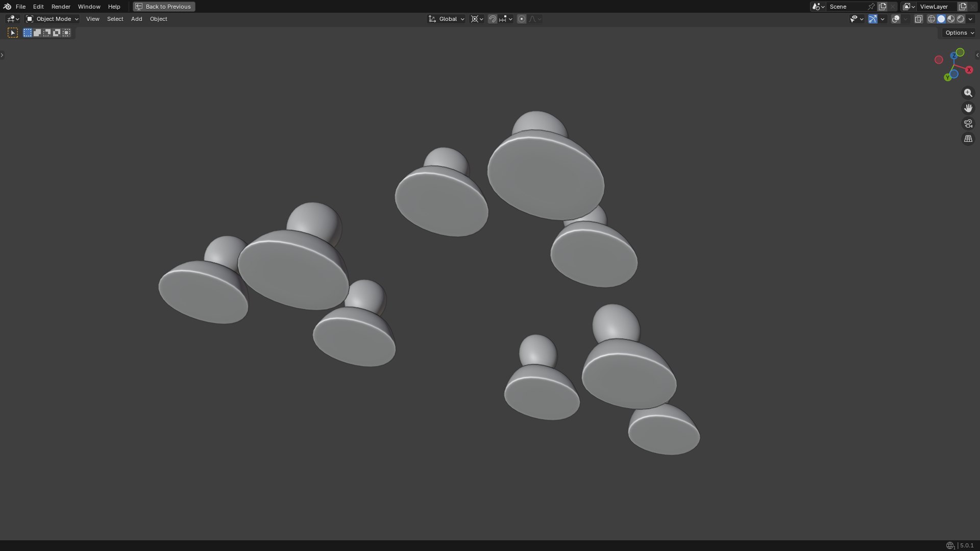Switch to material preview shading
This screenshot has height=551, width=980.
951,19
